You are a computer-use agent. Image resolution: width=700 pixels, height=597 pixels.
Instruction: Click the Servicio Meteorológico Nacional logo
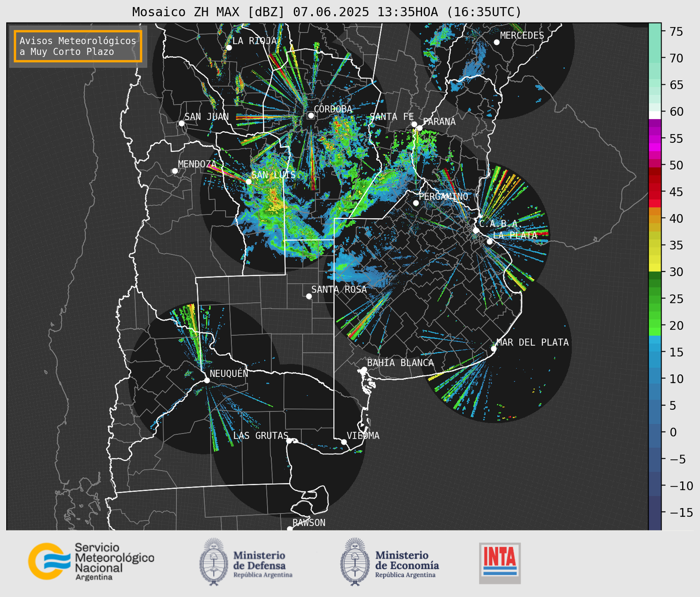[x=91, y=561]
